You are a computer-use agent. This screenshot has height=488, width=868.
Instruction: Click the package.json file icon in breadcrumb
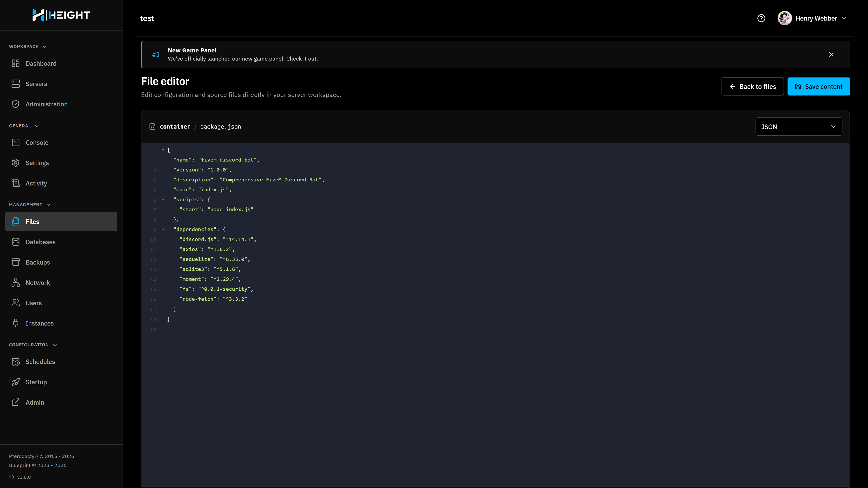[152, 127]
